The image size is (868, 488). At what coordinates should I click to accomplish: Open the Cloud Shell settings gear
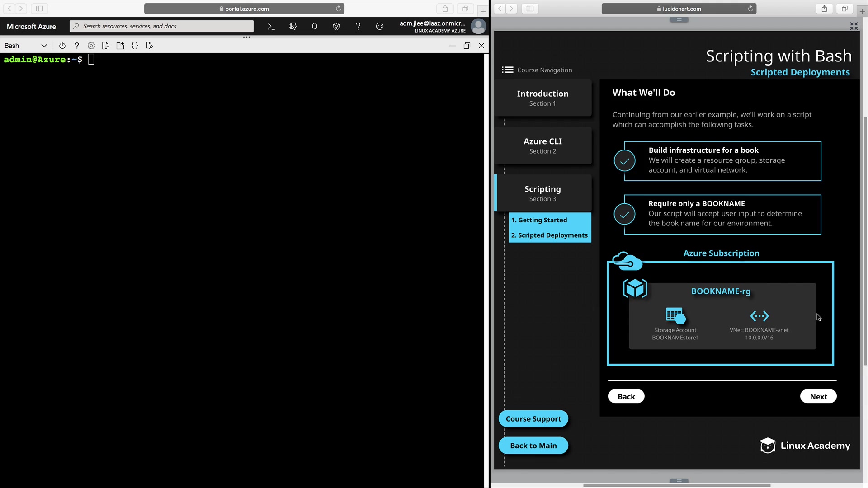[91, 46]
